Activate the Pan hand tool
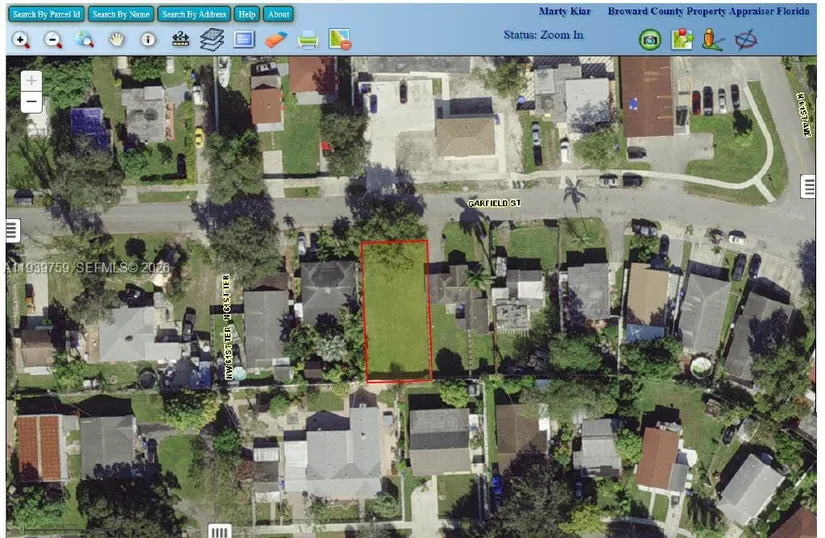Viewport: 825px width, 538px height. (x=117, y=40)
